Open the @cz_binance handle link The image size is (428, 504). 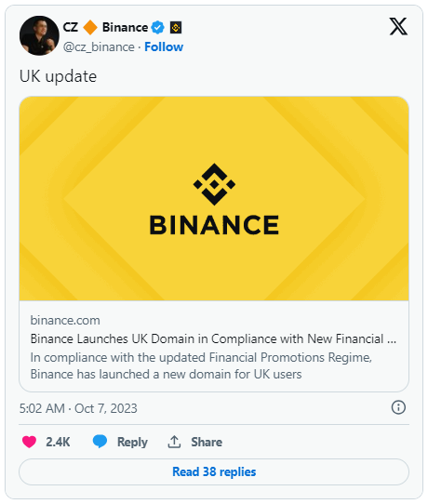coord(99,46)
